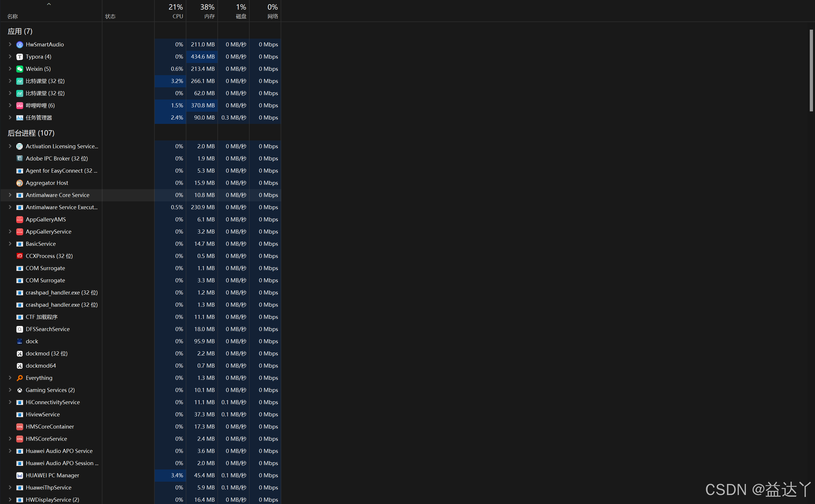Click the Typora app icon

pos(20,57)
